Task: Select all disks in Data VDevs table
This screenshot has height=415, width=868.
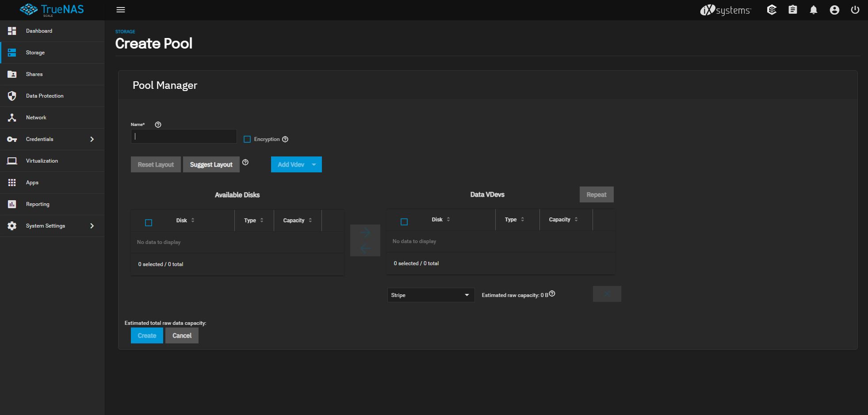Action: coord(404,222)
